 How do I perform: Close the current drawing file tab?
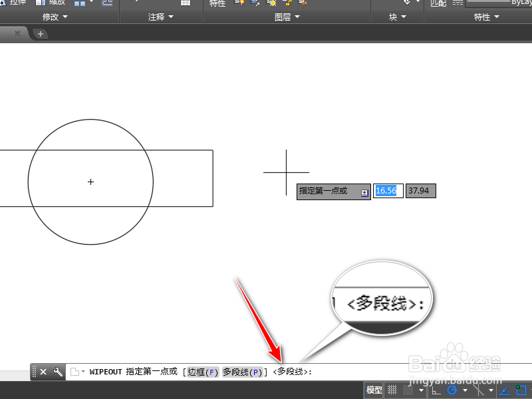point(17,33)
